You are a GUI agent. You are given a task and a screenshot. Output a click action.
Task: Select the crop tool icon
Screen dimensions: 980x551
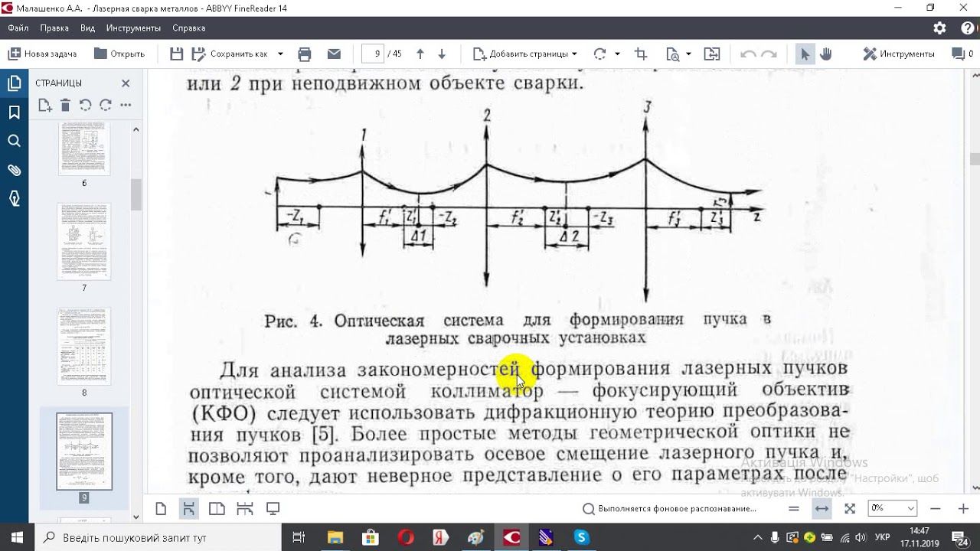coord(641,54)
